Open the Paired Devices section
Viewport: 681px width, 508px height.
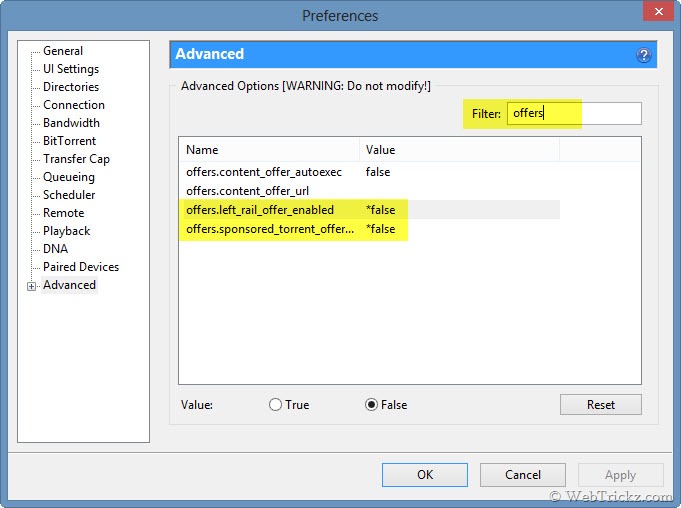tap(81, 267)
